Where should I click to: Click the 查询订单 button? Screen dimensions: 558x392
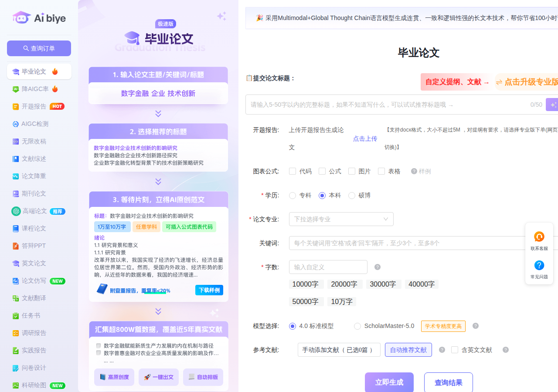coord(39,48)
